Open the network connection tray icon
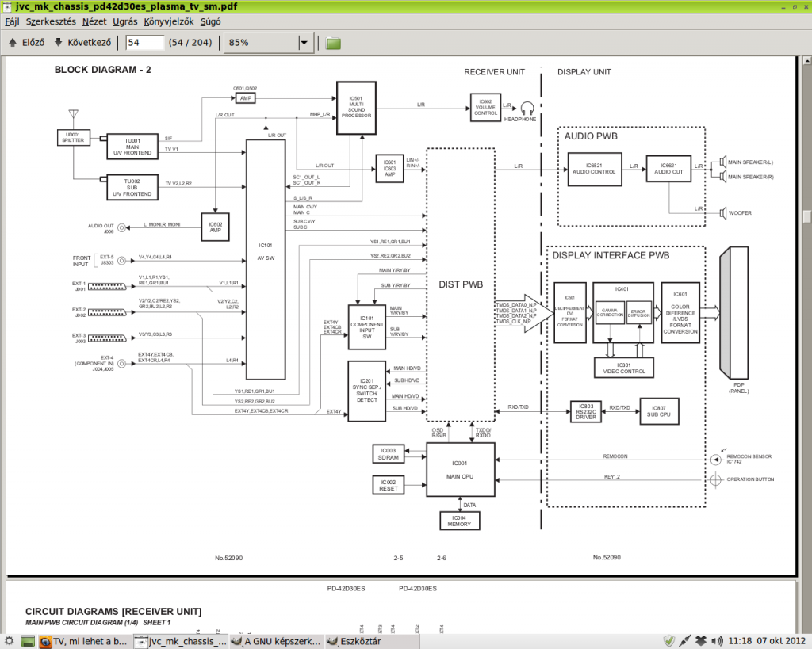Image resolution: width=812 pixels, height=649 pixels. [685, 641]
